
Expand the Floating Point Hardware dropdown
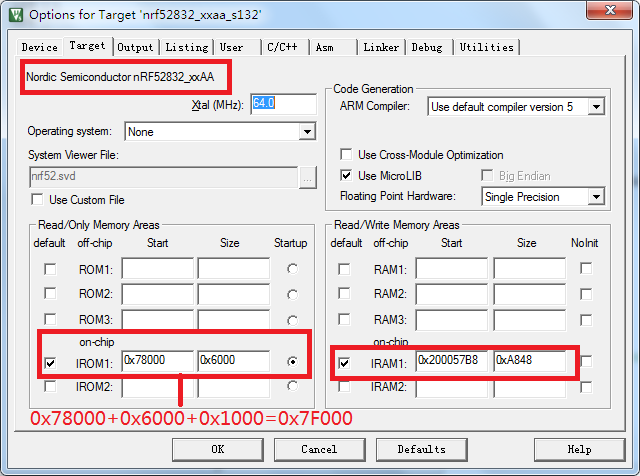pyautogui.click(x=596, y=197)
